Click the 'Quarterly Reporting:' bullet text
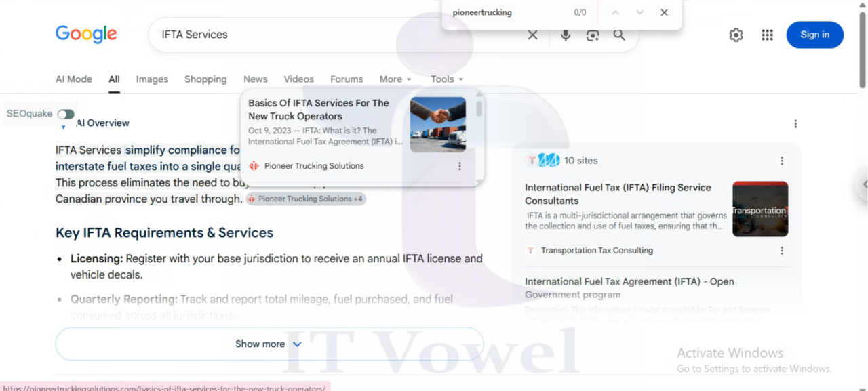 124,299
